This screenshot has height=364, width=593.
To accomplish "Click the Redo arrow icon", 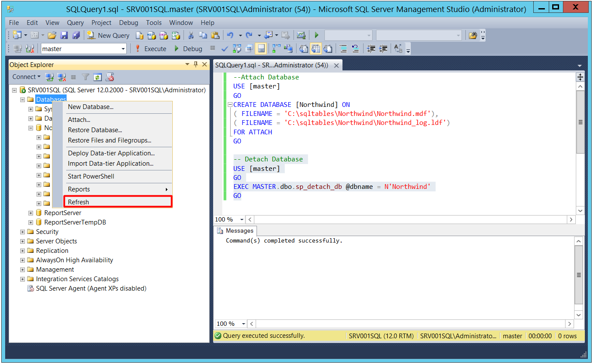I will [249, 35].
